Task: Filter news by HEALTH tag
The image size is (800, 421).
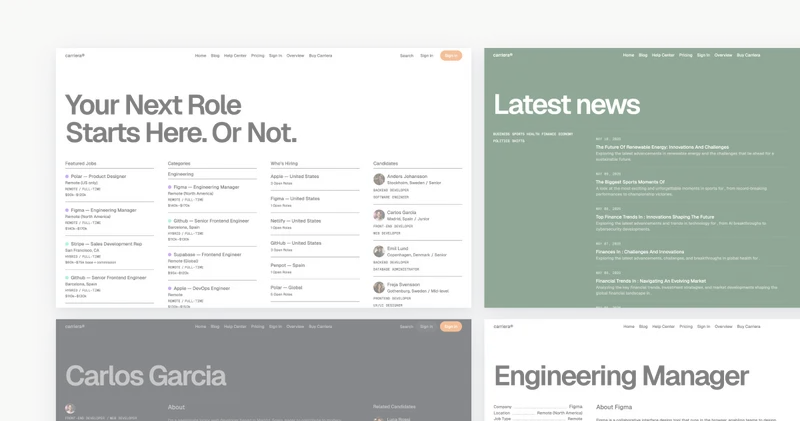Action: [533, 134]
